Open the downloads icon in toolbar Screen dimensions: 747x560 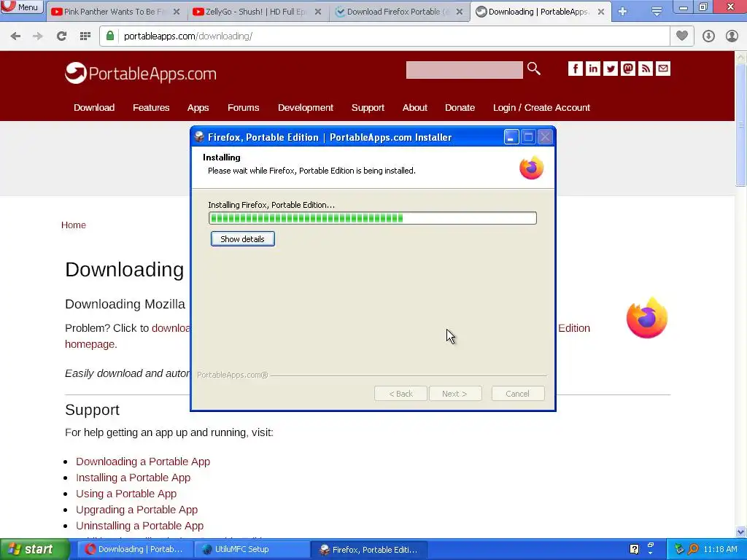(708, 36)
